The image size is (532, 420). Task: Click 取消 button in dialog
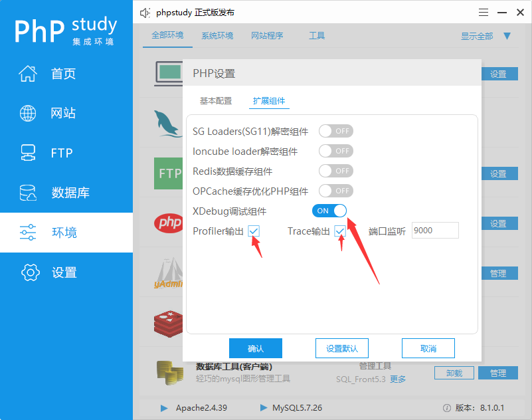pyautogui.click(x=428, y=348)
